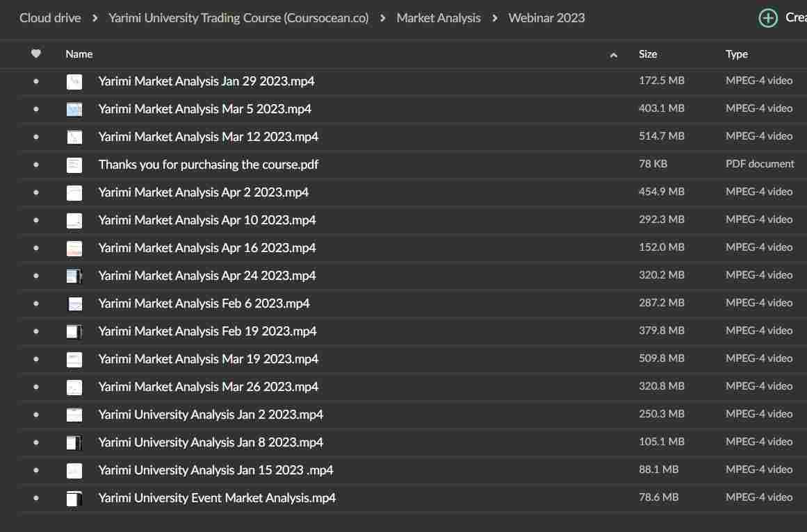Screen dimensions: 807x532
Task: Select Yarimi Market Analysis Apr 2 2023.mp4
Action: (x=204, y=192)
